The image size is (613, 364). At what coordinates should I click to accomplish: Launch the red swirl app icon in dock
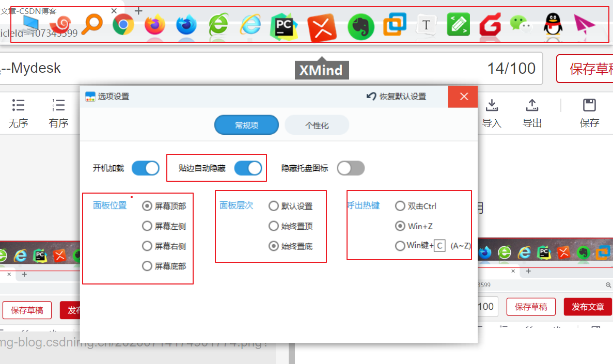point(61,24)
